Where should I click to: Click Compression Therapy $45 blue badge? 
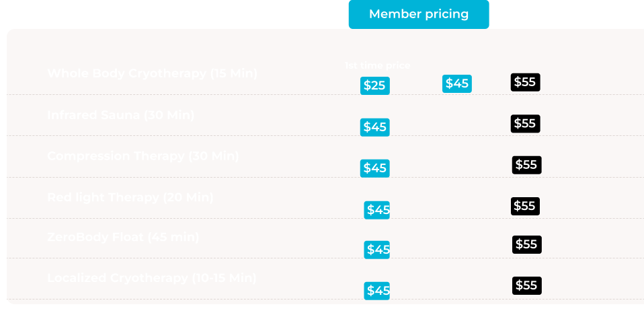[x=375, y=168]
